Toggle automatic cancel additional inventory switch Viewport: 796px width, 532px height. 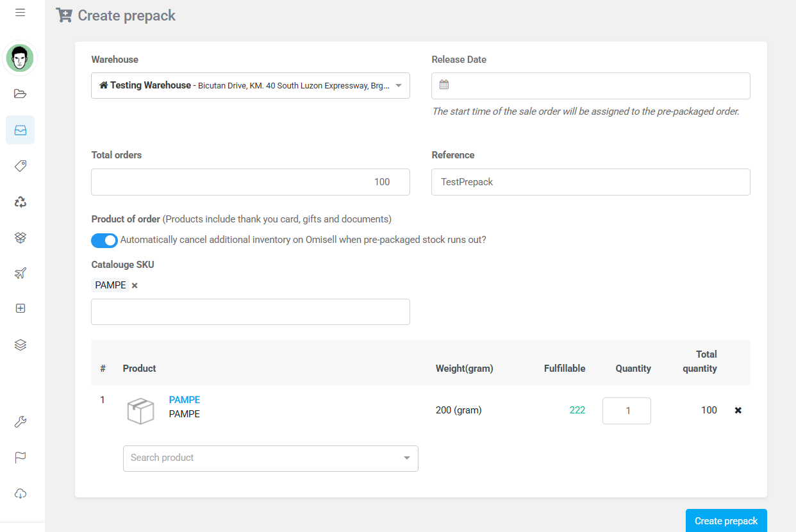click(x=104, y=240)
